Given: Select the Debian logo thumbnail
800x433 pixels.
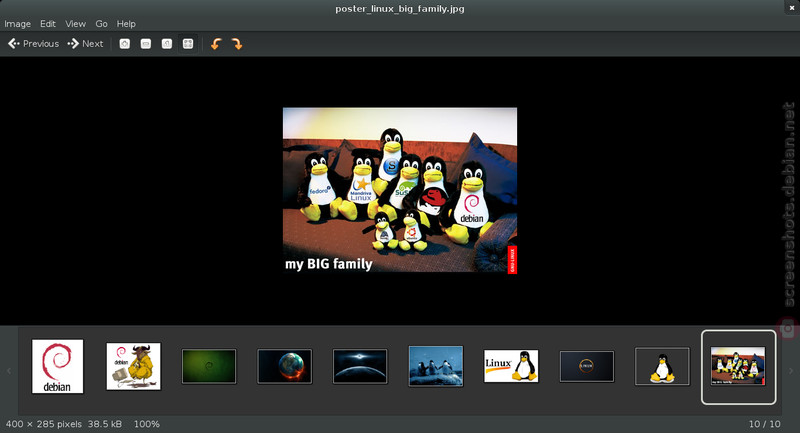Looking at the screenshot, I should pos(58,366).
